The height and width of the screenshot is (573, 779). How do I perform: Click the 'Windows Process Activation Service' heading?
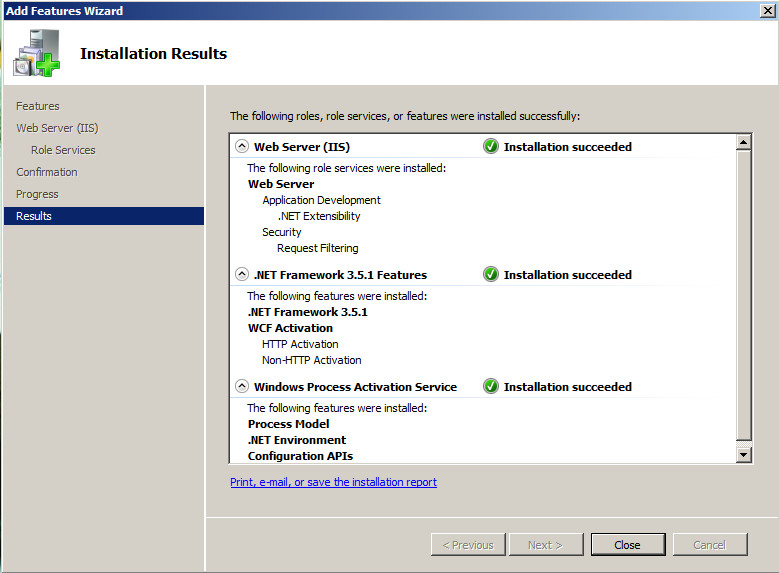pos(355,387)
